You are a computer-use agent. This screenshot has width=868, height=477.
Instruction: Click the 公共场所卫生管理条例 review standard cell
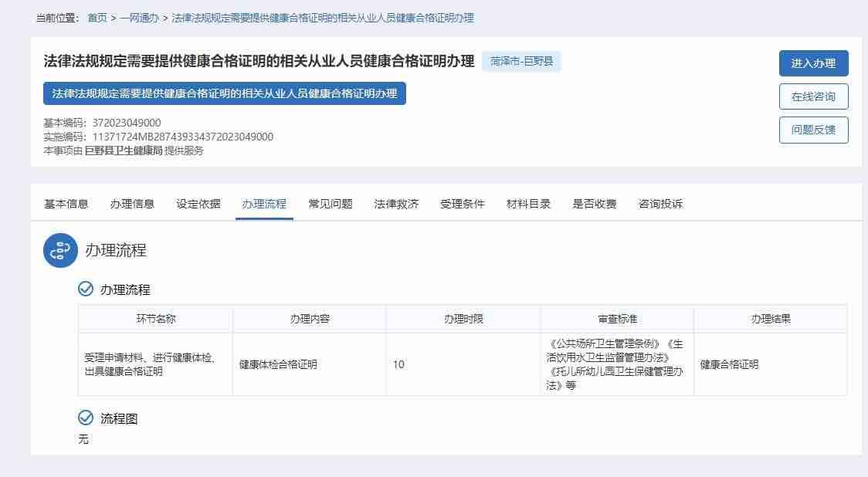[x=617, y=364]
